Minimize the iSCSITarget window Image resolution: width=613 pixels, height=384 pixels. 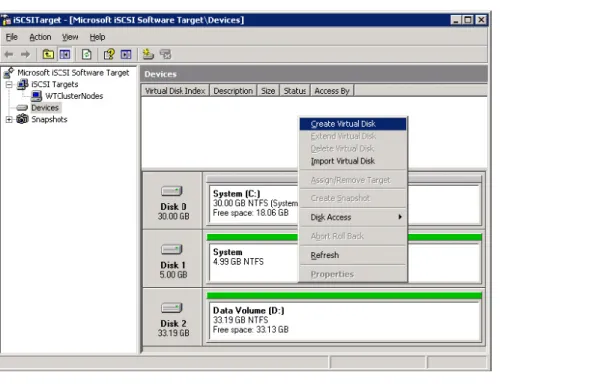point(455,20)
